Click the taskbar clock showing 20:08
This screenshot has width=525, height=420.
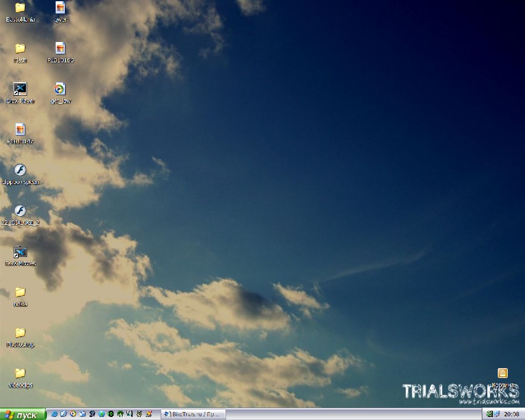point(511,414)
